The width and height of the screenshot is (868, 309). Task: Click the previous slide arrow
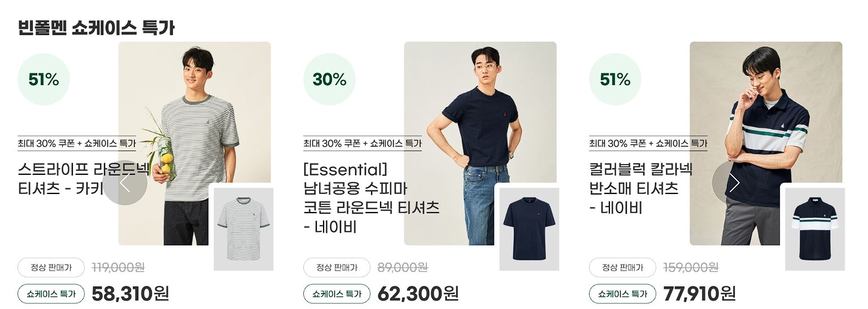(x=125, y=183)
